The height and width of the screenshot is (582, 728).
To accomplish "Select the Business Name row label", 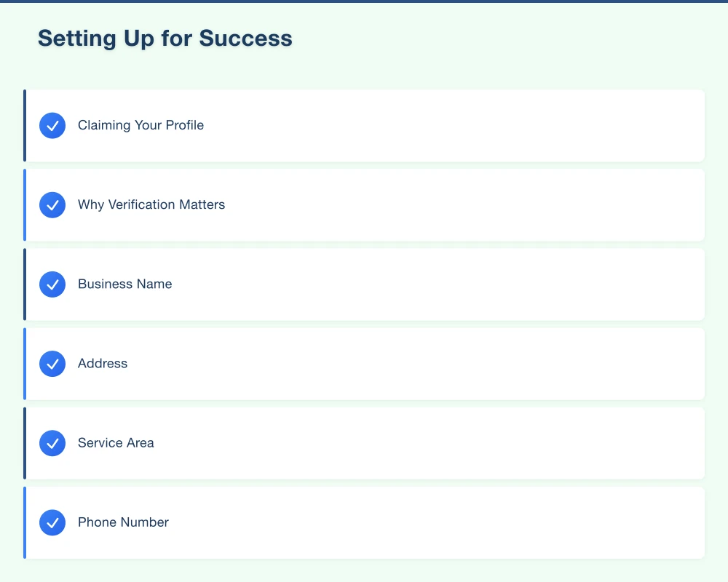I will click(x=124, y=284).
